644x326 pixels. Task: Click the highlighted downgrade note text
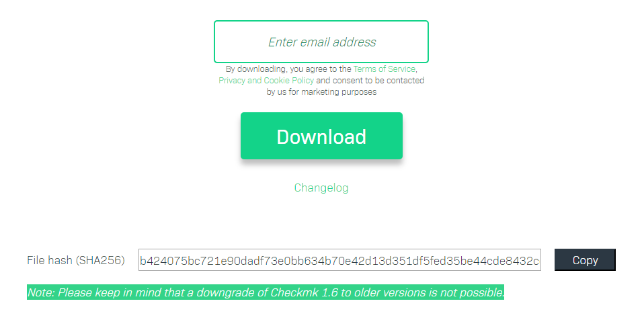(x=266, y=292)
